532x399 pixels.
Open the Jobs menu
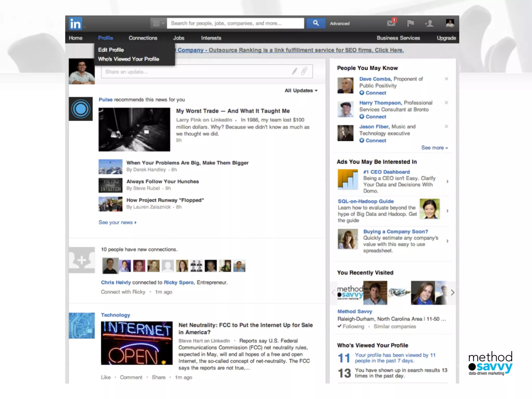click(179, 38)
